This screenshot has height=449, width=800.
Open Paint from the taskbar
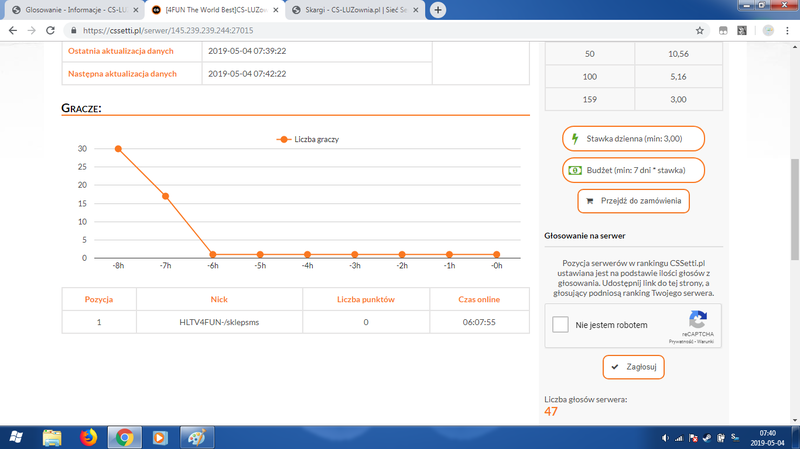pyautogui.click(x=196, y=437)
